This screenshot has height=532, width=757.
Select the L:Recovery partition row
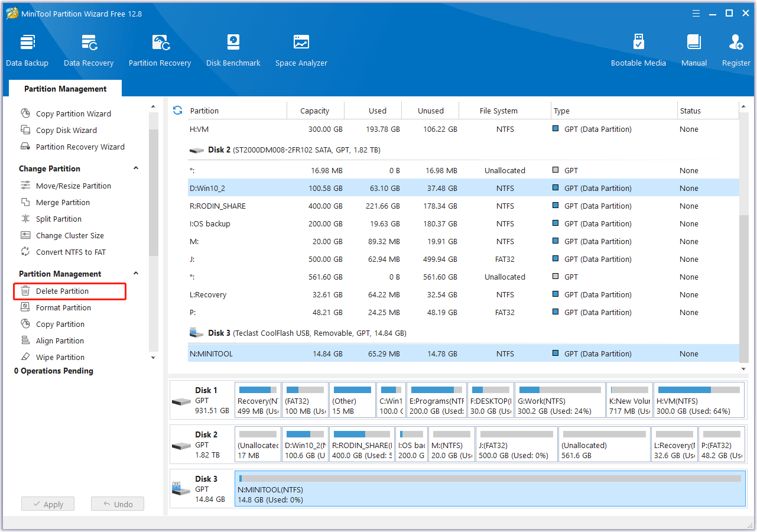click(463, 294)
